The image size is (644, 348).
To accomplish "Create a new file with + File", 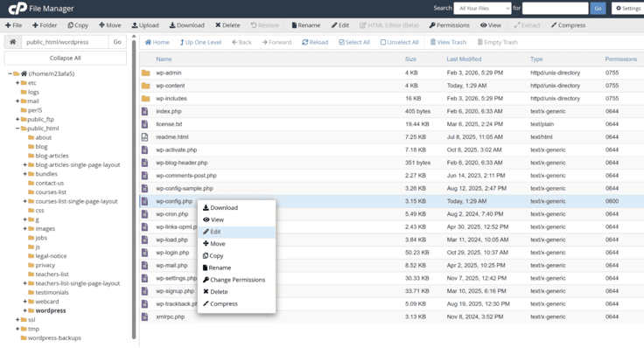I will 13,25.
